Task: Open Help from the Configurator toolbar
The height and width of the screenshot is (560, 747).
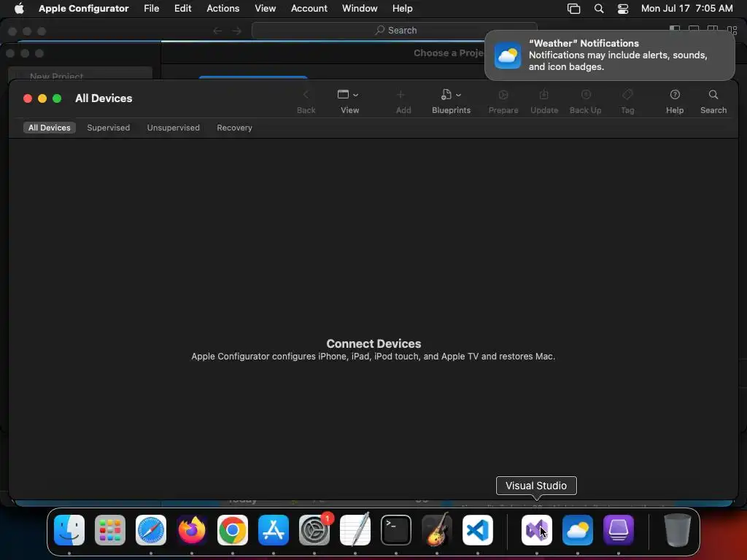Action: [675, 101]
